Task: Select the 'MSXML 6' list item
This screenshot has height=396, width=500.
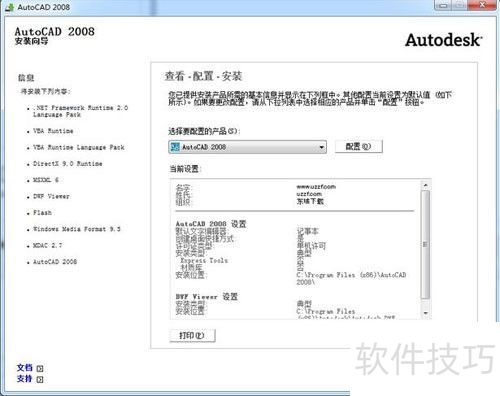Action: coord(46,180)
